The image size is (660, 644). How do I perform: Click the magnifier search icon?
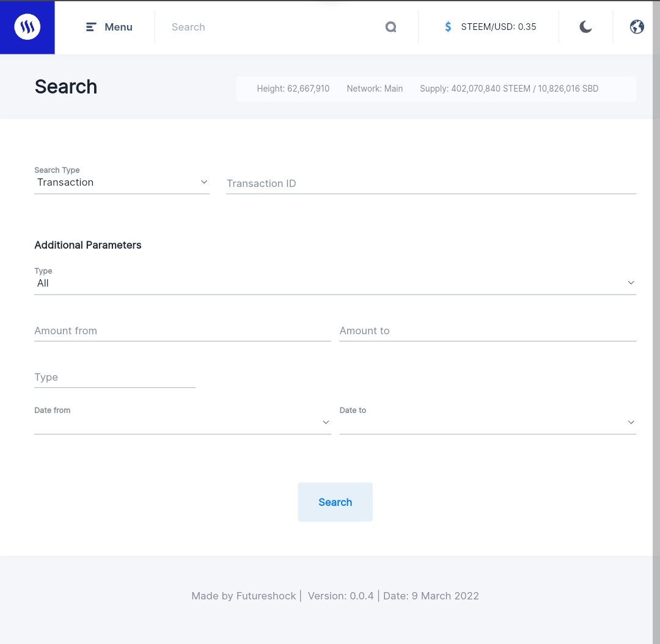[391, 27]
